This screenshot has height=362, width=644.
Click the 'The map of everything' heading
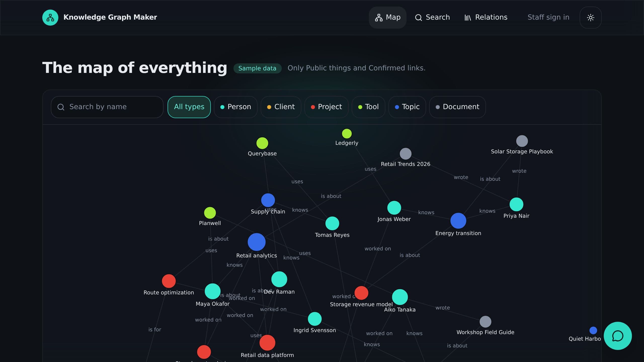click(x=135, y=68)
